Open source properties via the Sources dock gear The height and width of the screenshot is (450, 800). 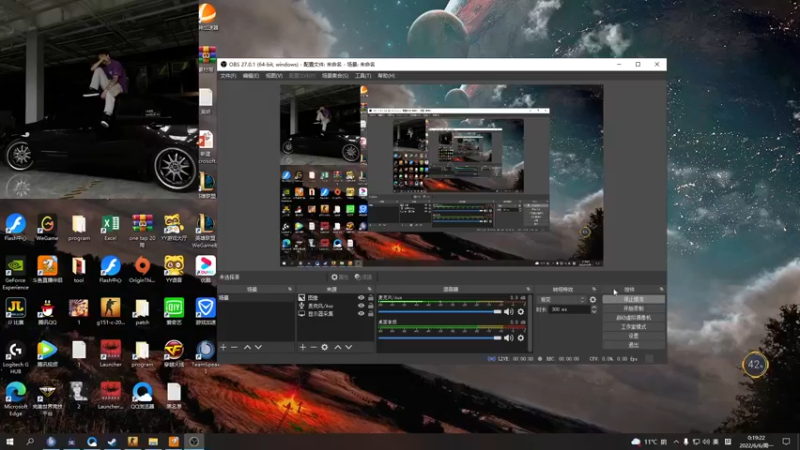coord(324,347)
